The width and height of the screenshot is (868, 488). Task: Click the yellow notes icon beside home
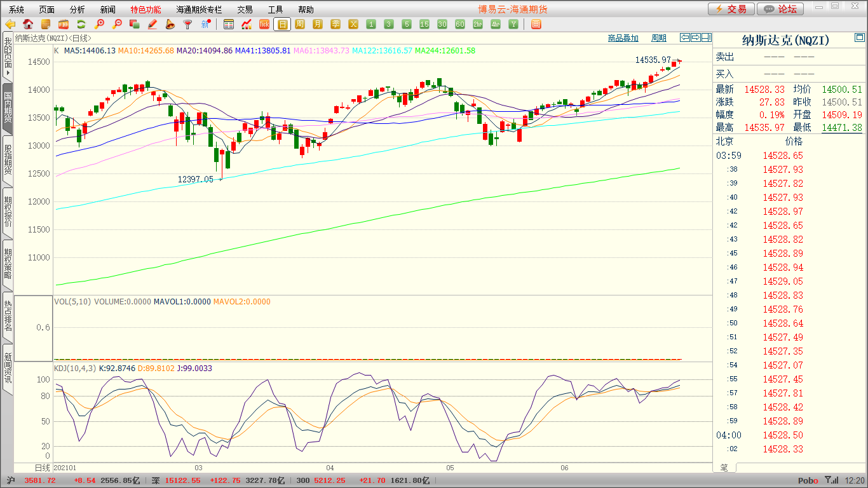point(46,25)
